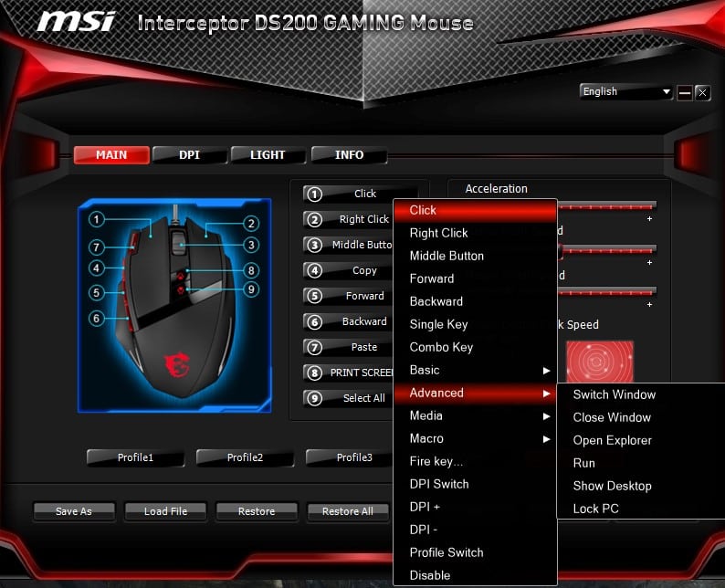Viewport: 725px width, 588px height.
Task: Click mouse diagram marker number 9
Action: 251,289
